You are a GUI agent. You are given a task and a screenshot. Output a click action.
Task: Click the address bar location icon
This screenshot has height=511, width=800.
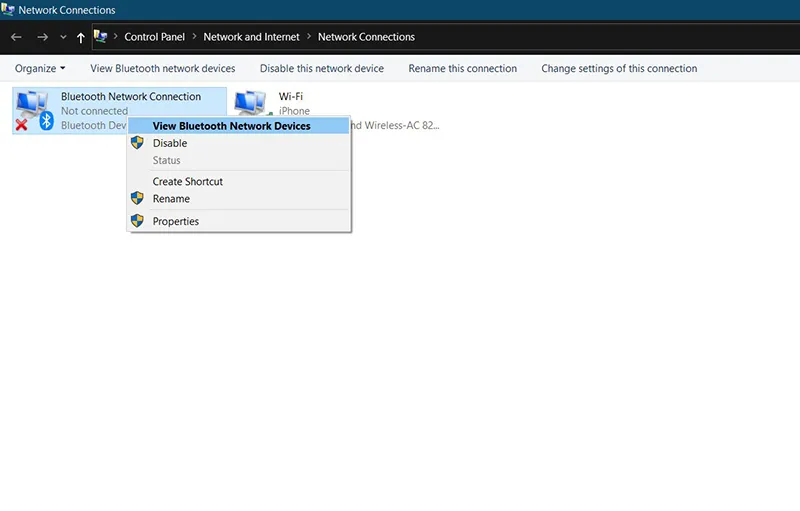[x=101, y=37]
